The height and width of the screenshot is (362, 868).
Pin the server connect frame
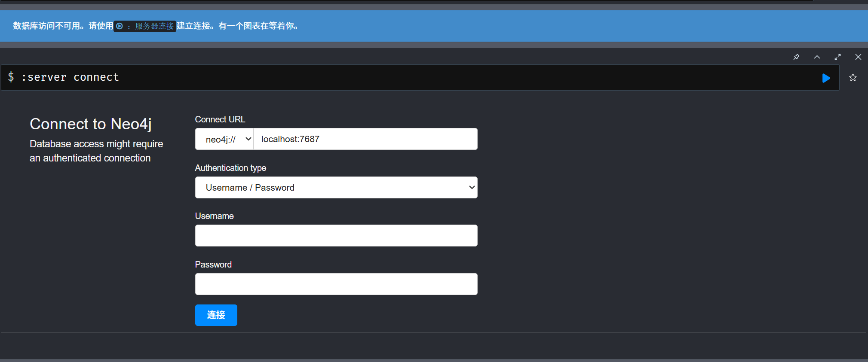[796, 57]
